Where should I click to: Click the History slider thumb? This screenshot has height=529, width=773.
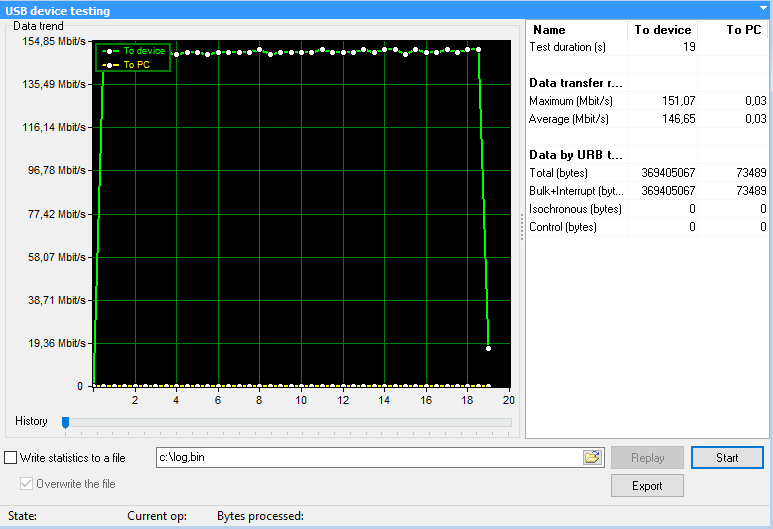(66, 422)
